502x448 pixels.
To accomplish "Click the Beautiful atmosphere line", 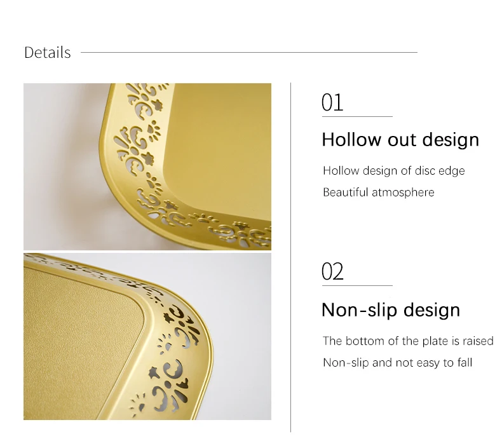I will point(379,193).
